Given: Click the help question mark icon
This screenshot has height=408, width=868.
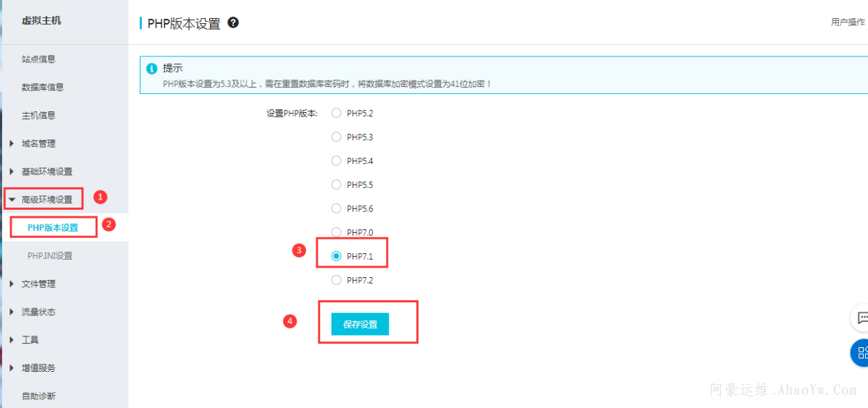Looking at the screenshot, I should [233, 22].
